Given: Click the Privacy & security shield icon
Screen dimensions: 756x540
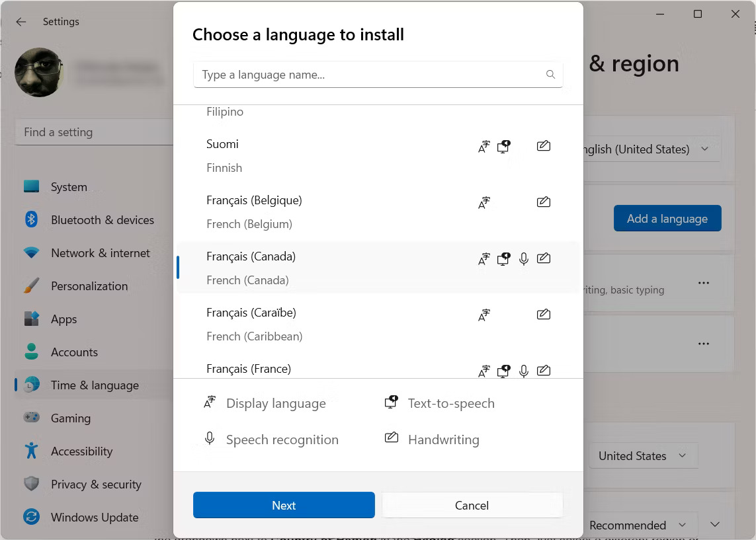Looking at the screenshot, I should pyautogui.click(x=31, y=484).
